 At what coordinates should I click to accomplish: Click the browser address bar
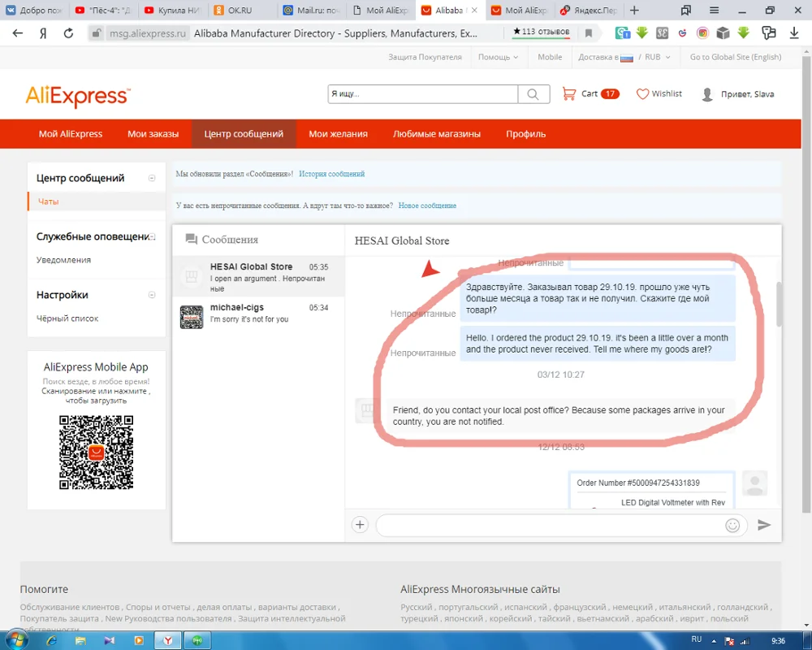tap(335, 33)
